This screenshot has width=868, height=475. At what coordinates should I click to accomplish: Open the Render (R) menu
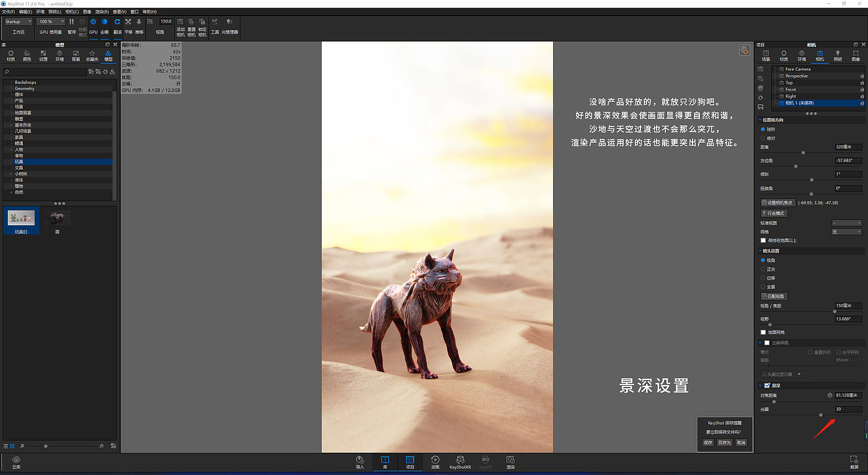click(102, 12)
